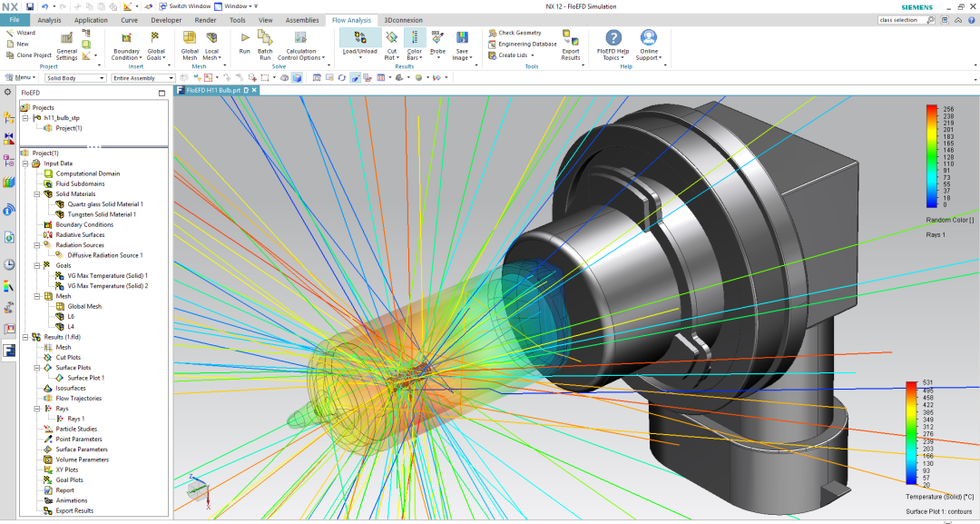Viewport: 980px width, 524px height.
Task: Open the Engineering Database
Action: point(526,44)
